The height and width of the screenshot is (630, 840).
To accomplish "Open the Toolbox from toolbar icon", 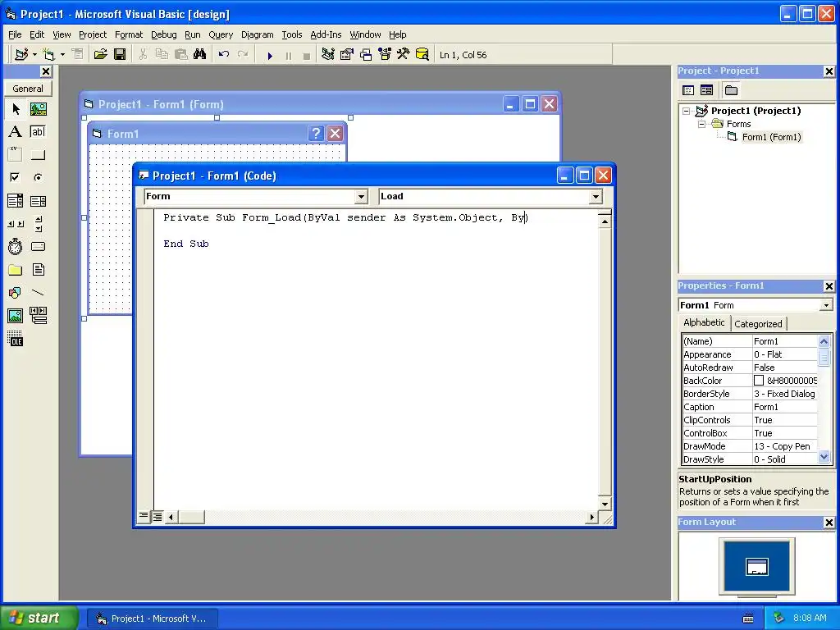I will pyautogui.click(x=404, y=55).
